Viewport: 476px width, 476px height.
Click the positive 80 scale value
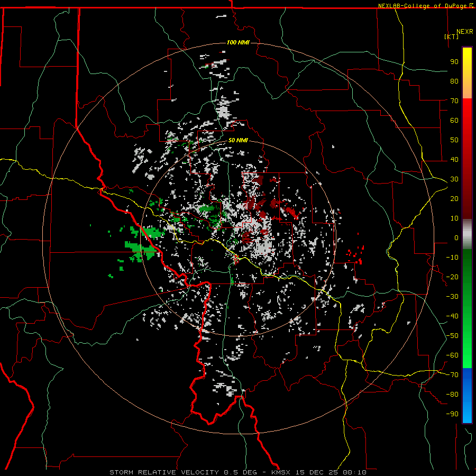point(454,81)
